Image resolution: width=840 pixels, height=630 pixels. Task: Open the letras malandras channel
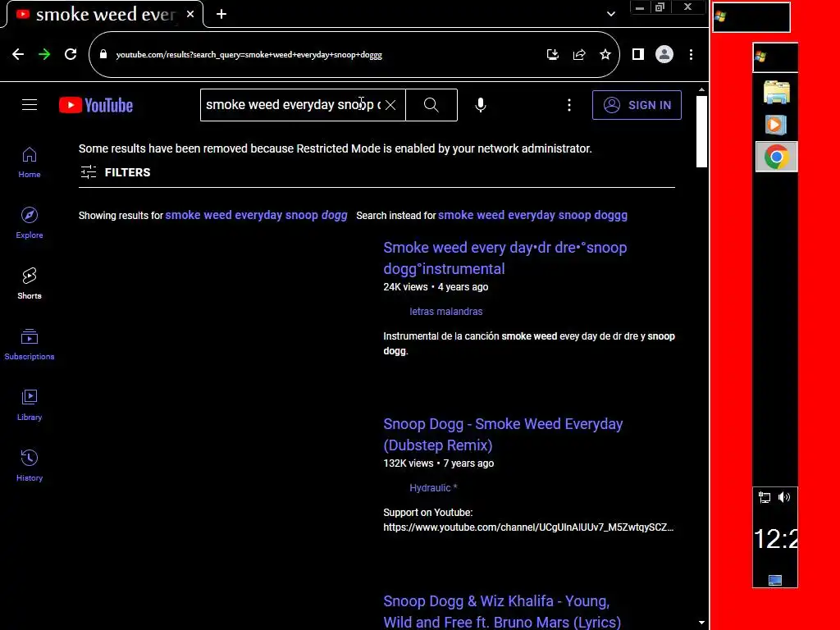[445, 311]
